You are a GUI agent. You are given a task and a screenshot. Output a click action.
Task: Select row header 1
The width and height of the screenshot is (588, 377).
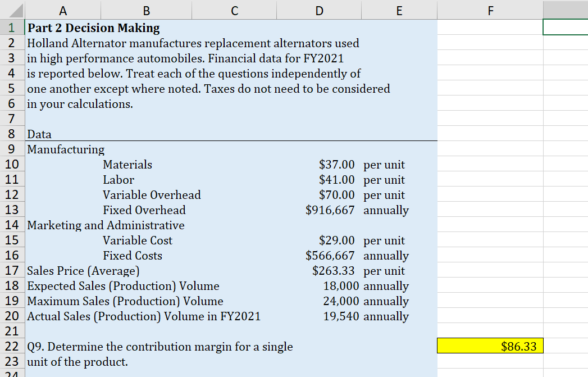click(12, 28)
